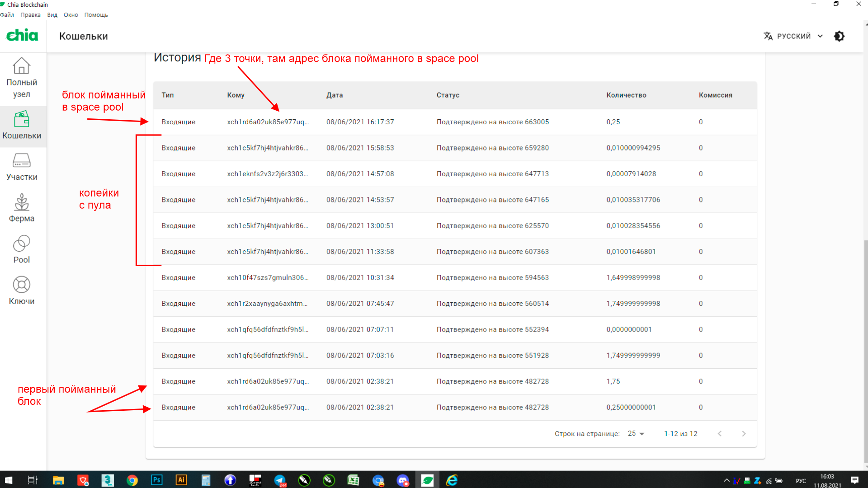
Task: Click the Chia logo
Action: coord(22,36)
